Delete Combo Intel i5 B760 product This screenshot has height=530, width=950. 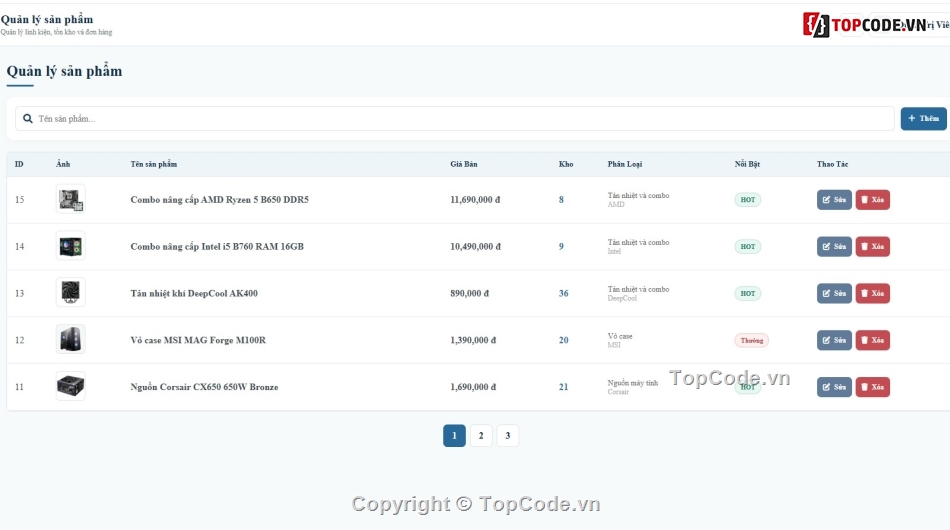coord(872,247)
